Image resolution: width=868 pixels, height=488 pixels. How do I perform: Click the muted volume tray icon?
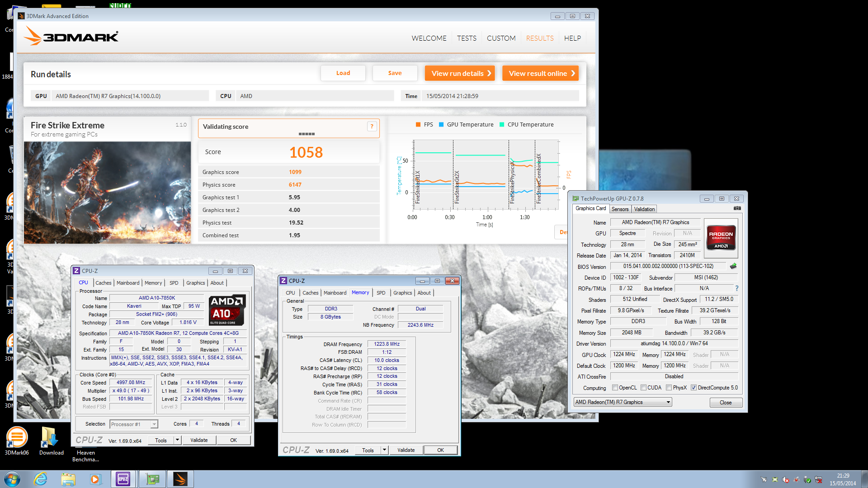click(x=786, y=479)
